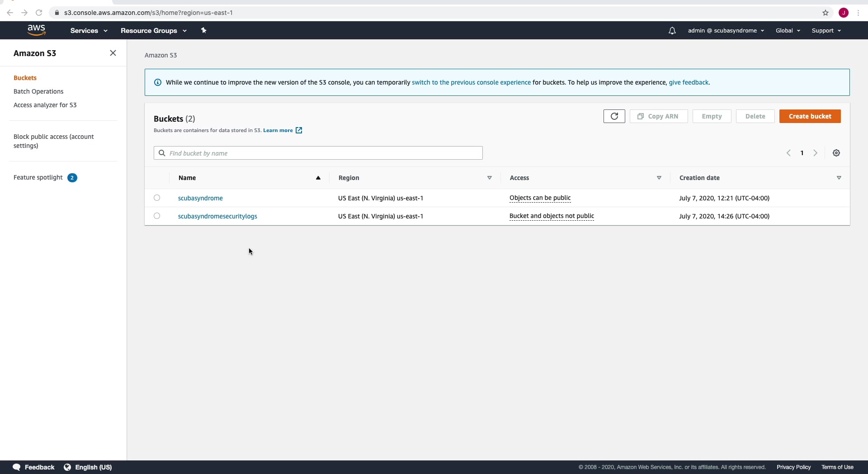
Task: Select the scubasyndrome bucket radio button
Action: click(x=157, y=198)
